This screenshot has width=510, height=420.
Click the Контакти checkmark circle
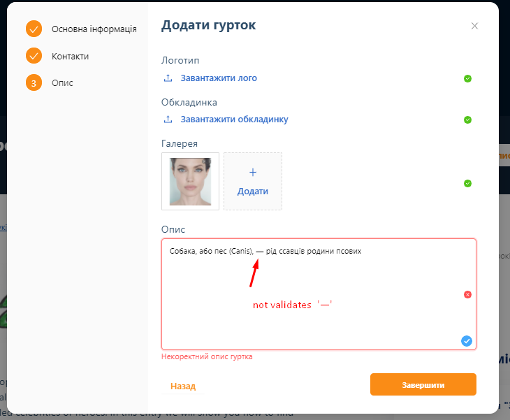[34, 56]
